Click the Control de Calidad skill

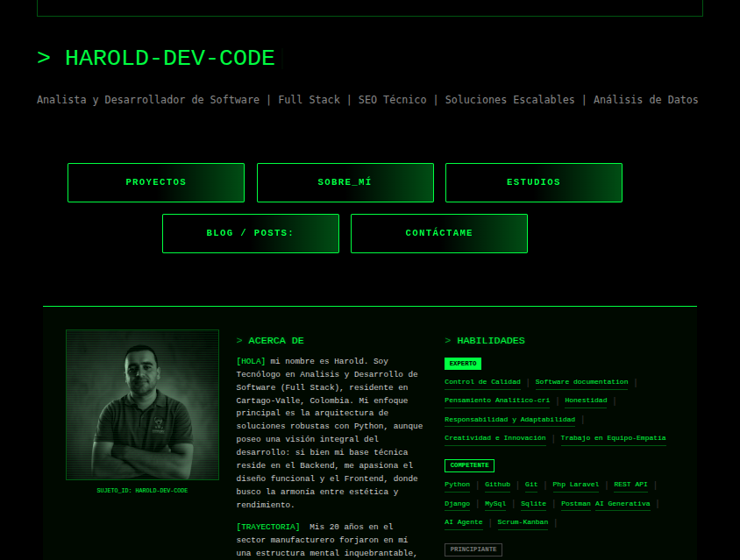point(483,382)
